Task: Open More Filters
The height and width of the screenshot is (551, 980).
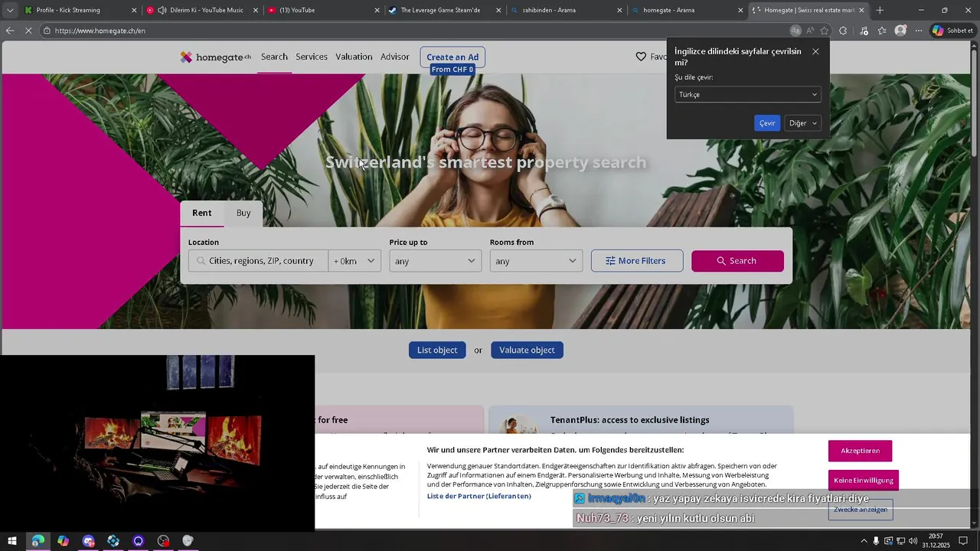Action: [x=637, y=261]
